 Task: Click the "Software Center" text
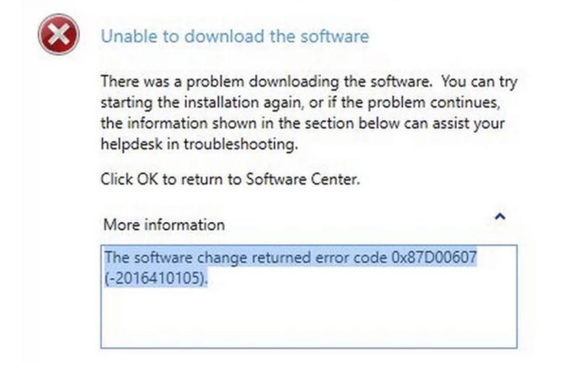(x=302, y=179)
